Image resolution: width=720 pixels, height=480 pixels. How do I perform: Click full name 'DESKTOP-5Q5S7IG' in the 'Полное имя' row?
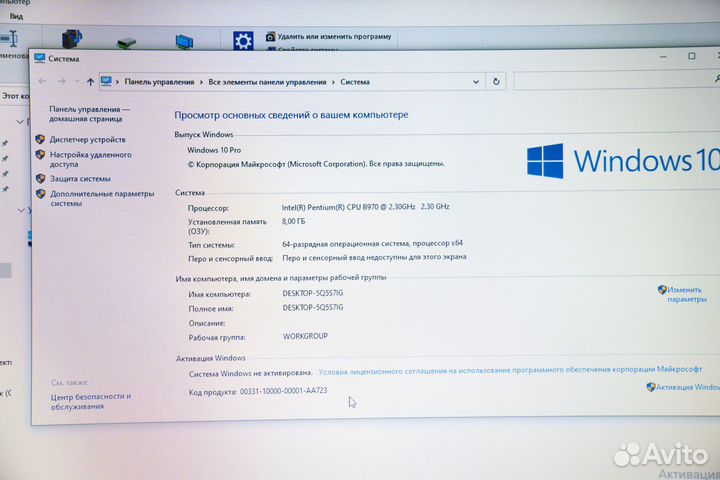(x=313, y=307)
